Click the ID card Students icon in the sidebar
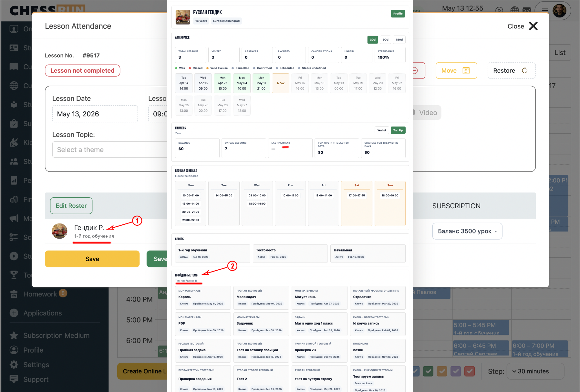The height and width of the screenshot is (392, 580). pyautogui.click(x=14, y=48)
